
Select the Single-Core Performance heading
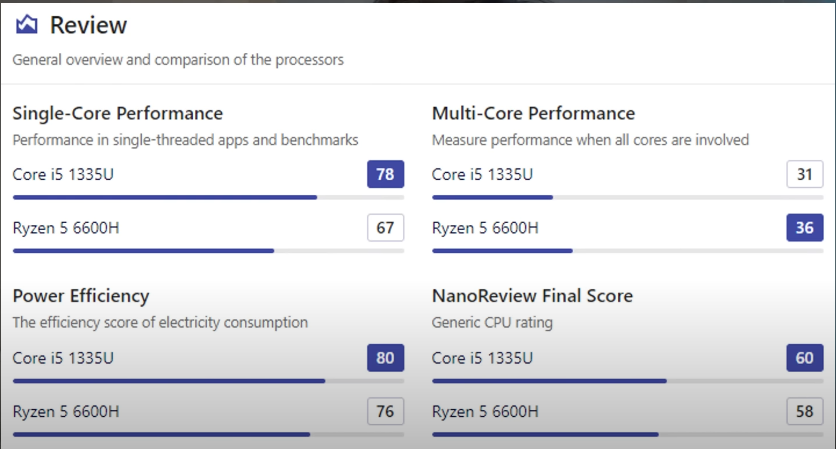(118, 113)
